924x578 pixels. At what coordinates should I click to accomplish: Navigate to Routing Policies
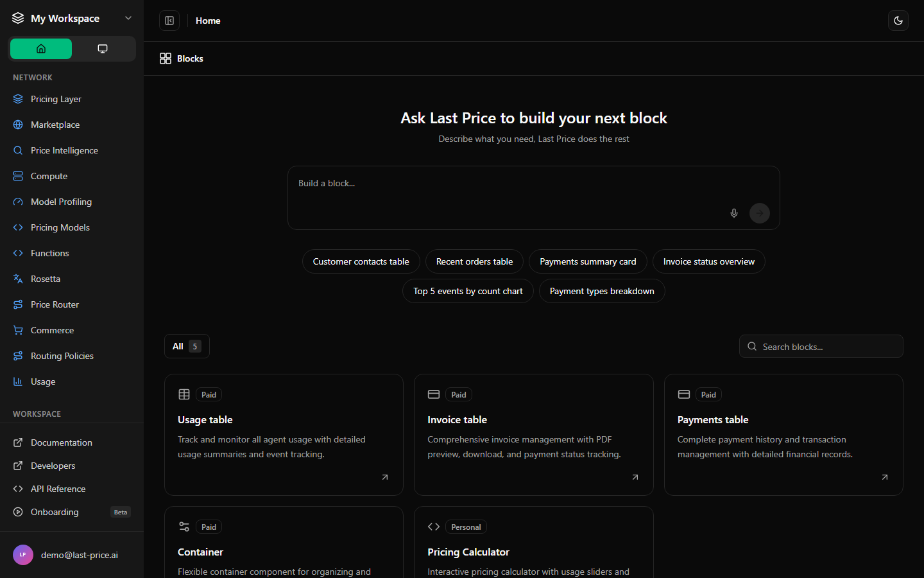coord(72,356)
